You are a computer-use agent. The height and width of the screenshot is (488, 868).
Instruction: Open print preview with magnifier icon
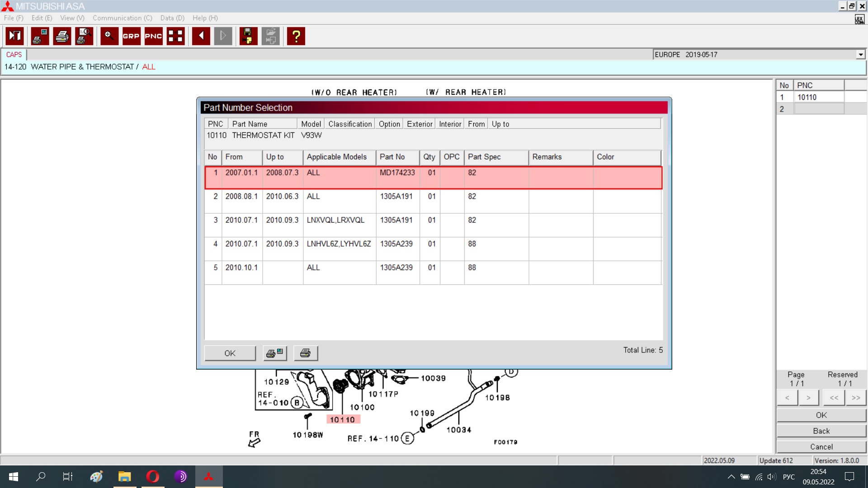pyautogui.click(x=84, y=36)
